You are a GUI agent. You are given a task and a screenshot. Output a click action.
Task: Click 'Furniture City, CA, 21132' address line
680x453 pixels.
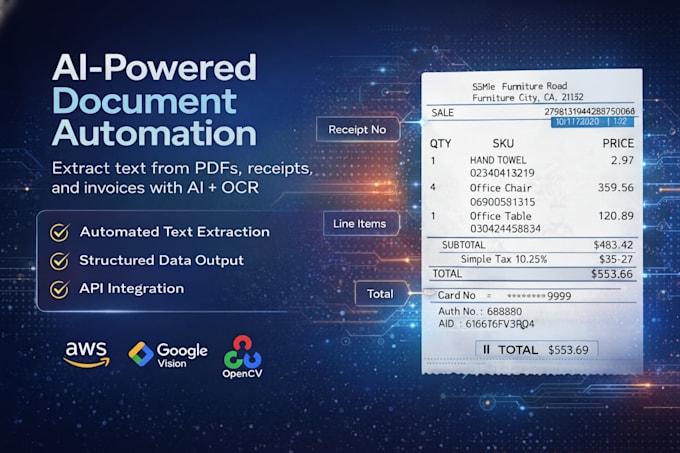(x=528, y=98)
